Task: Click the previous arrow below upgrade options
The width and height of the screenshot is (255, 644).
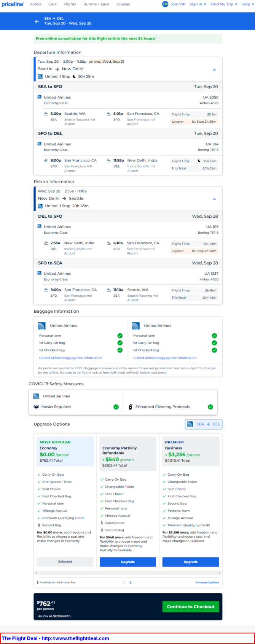Action: tap(124, 582)
